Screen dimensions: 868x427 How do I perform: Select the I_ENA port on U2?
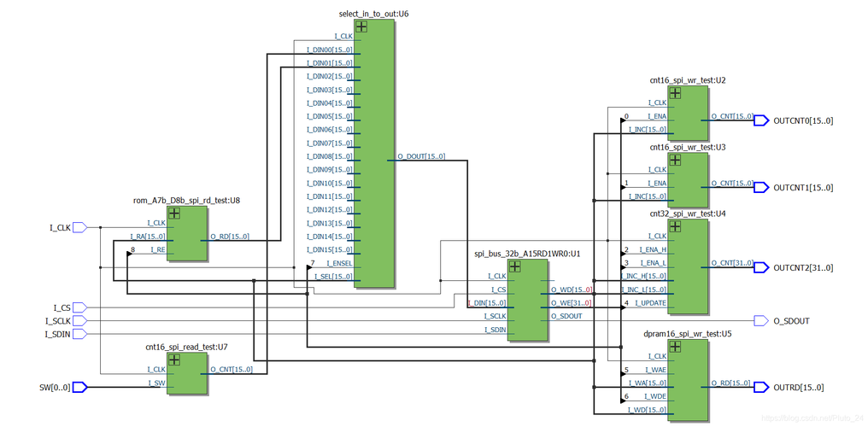click(x=656, y=116)
